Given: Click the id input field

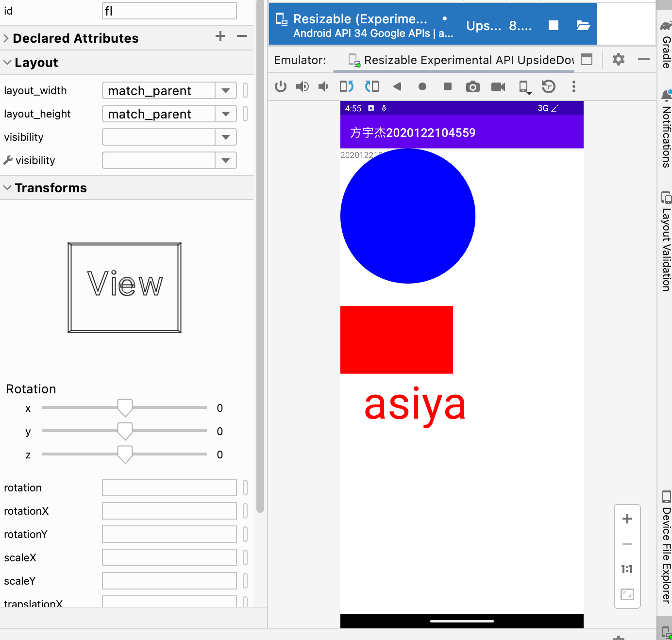Looking at the screenshot, I should coord(169,11).
